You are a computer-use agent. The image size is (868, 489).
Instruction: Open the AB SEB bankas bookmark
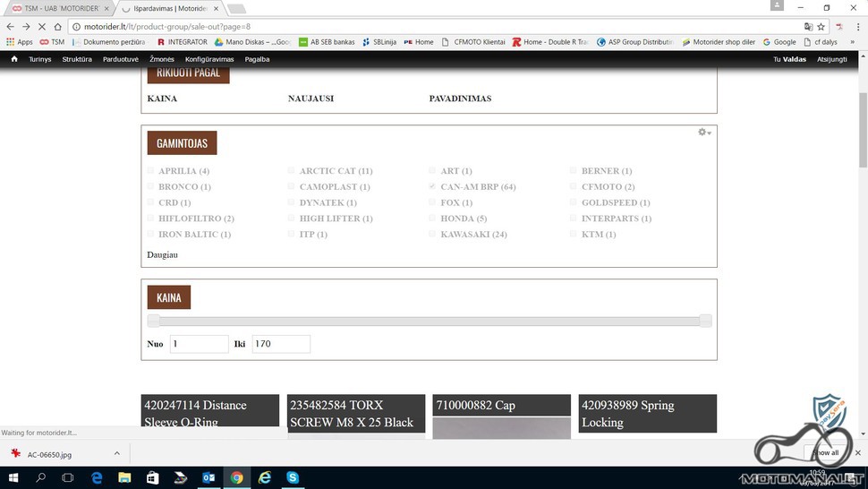click(327, 42)
